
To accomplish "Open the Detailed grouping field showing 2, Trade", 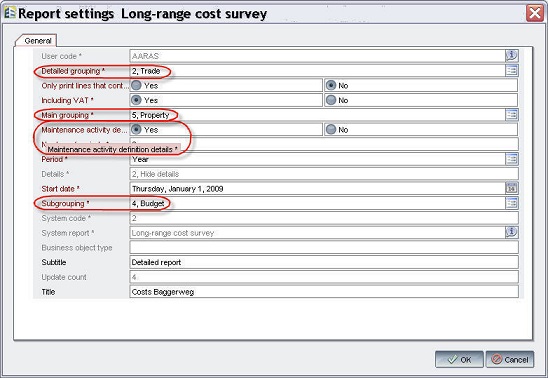I will [x=317, y=71].
